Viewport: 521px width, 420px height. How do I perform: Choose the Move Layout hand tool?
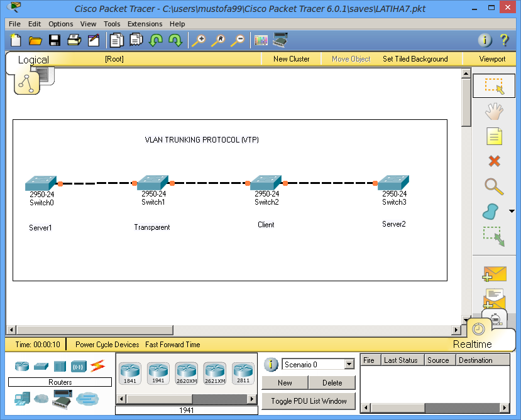tap(494, 111)
